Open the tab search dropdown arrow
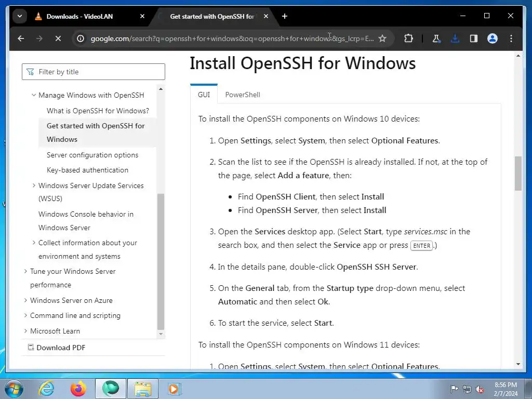Screen dimensions: 532x399 [20, 16]
